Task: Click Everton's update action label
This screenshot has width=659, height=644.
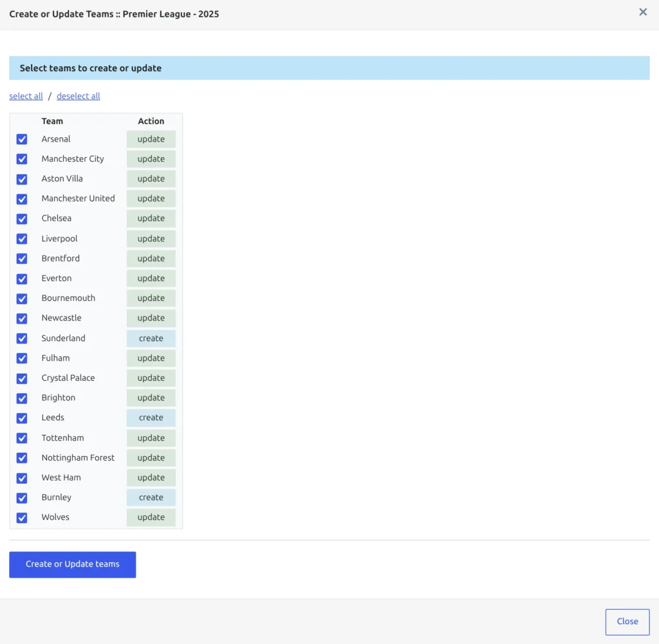Action: coord(151,278)
